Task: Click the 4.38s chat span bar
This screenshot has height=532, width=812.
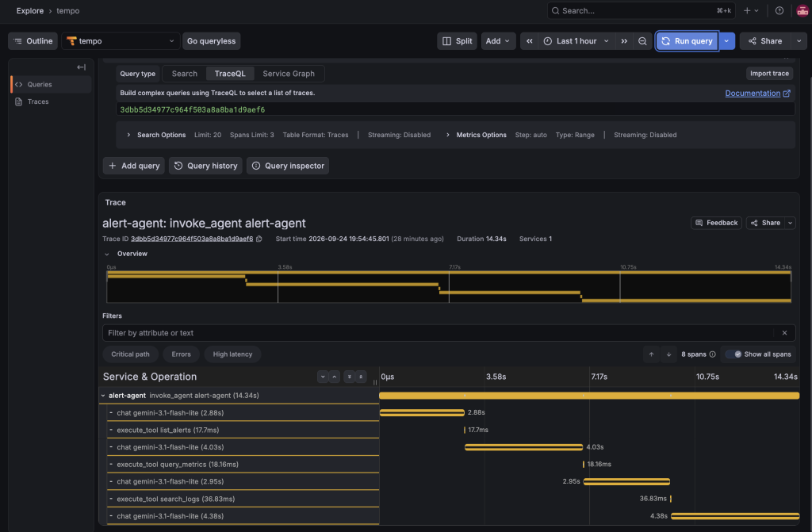Action: (x=735, y=516)
